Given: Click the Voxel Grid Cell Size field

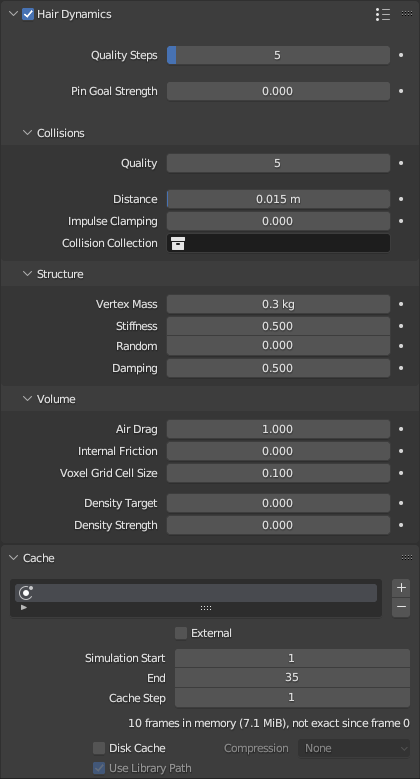Looking at the screenshot, I should [x=278, y=473].
